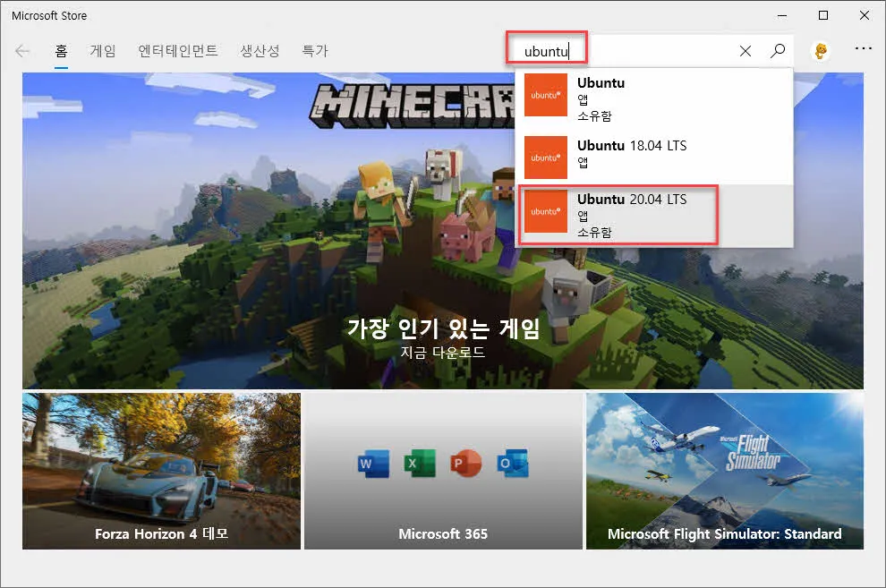The image size is (886, 588).
Task: Open the 생산성 tab
Action: pos(260,51)
